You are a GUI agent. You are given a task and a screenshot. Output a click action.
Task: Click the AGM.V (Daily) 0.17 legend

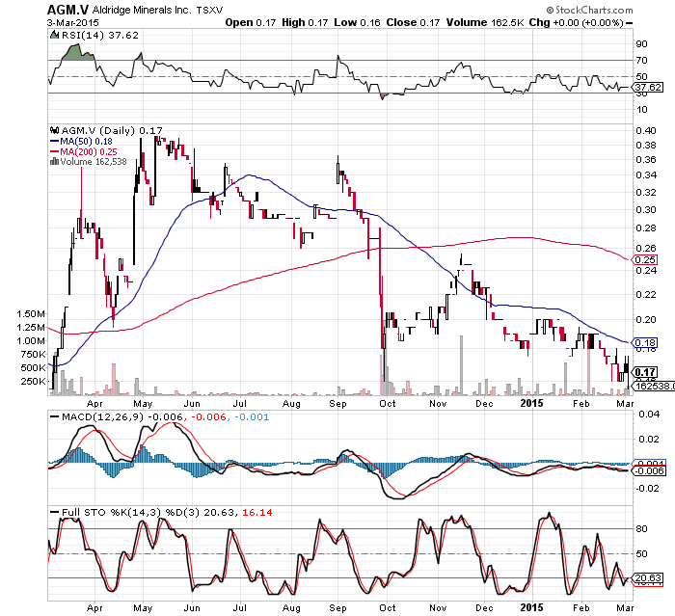(112, 130)
